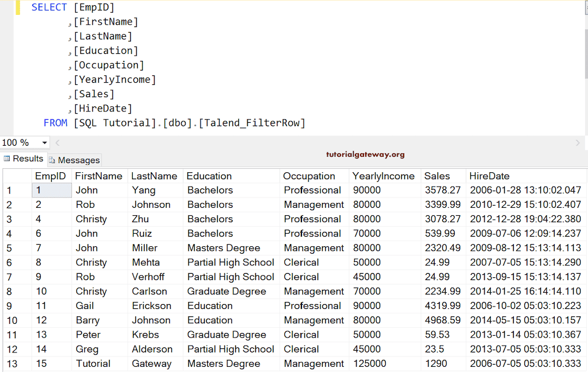The width and height of the screenshot is (588, 372).
Task: Click the left chevron beside the zoom control
Action: (x=57, y=142)
